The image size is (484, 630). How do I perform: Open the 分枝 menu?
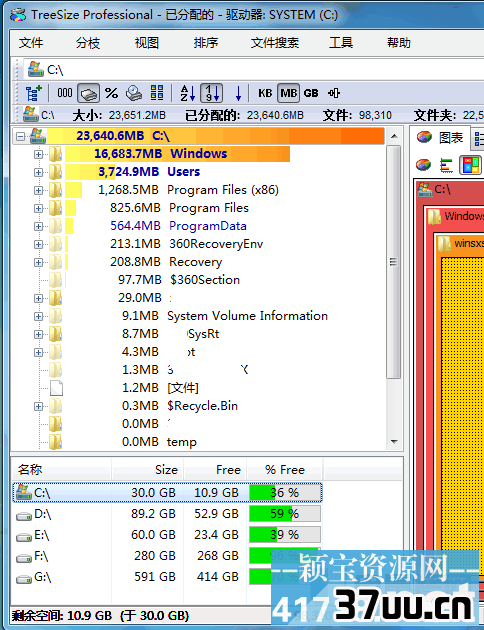88,43
